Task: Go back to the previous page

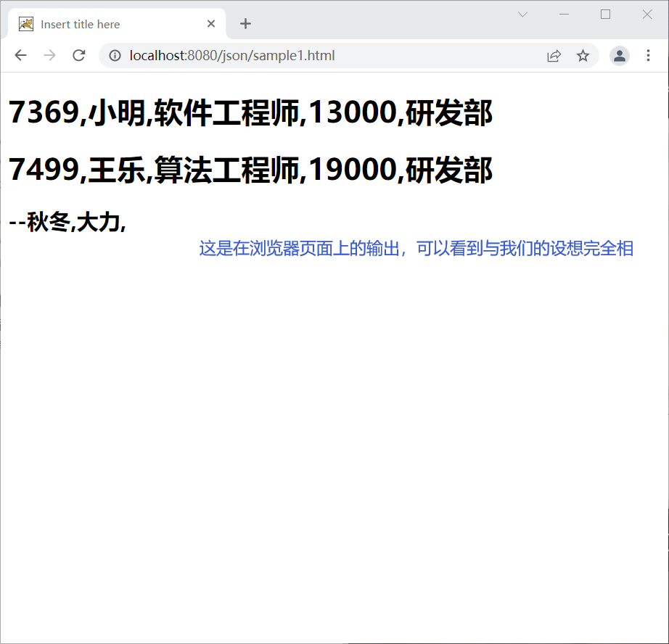Action: pos(20,55)
